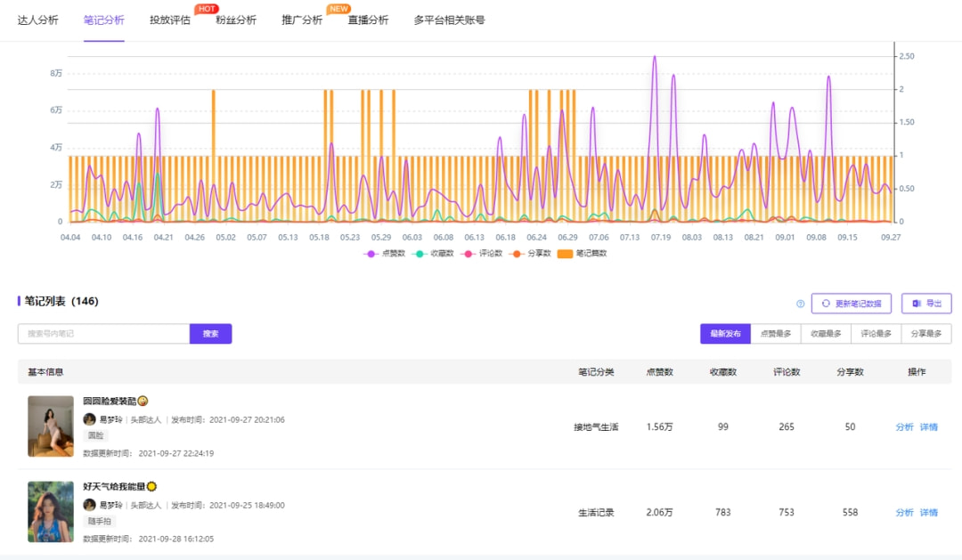962x560 pixels.
Task: Click the orange 笔记篇数 legend swatch
Action: (565, 254)
